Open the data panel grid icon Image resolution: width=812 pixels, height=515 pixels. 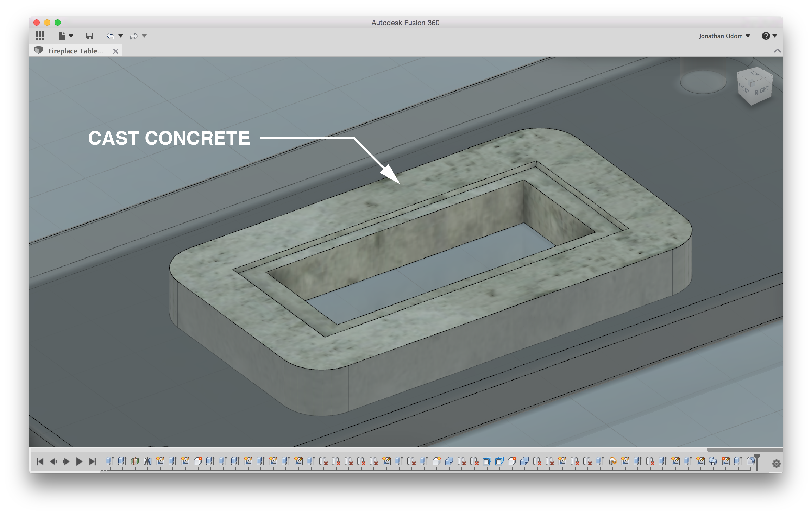click(40, 36)
